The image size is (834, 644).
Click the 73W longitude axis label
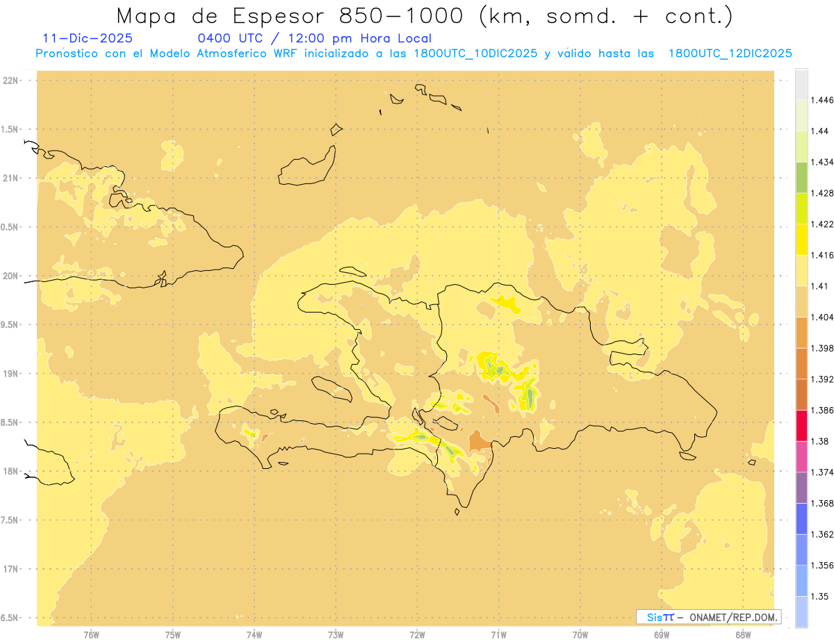coord(336,634)
